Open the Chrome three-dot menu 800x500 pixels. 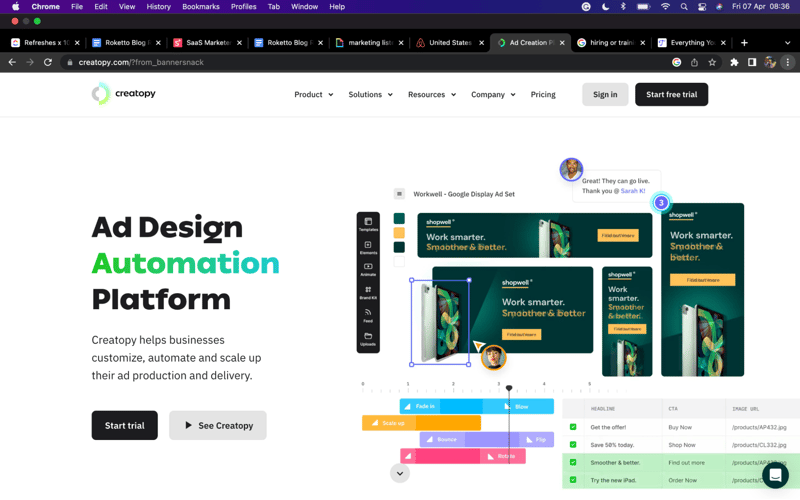[x=788, y=62]
